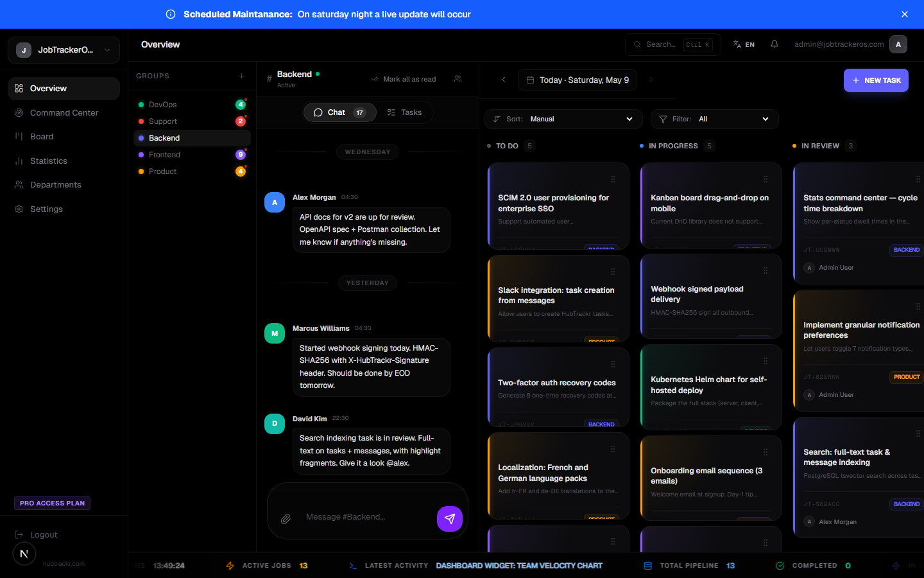Select the DevOps group

[x=192, y=105]
